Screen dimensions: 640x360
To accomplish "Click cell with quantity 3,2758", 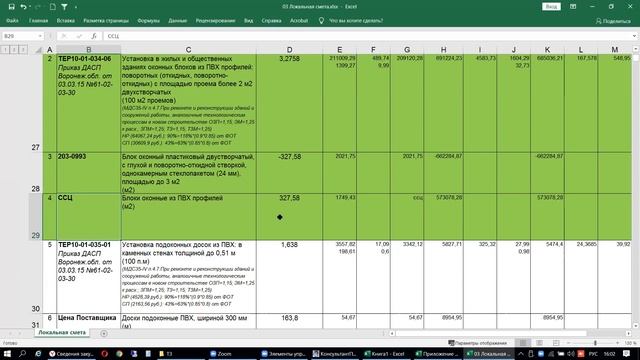I will pos(289,103).
